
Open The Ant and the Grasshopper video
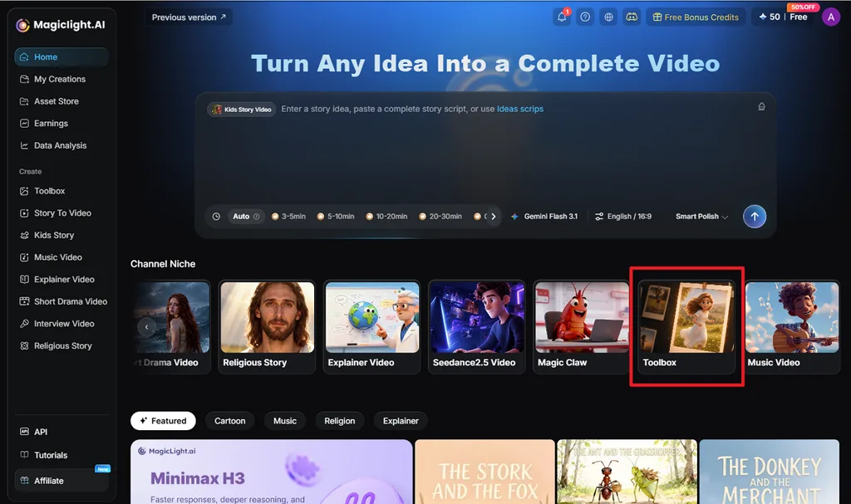pyautogui.click(x=627, y=472)
